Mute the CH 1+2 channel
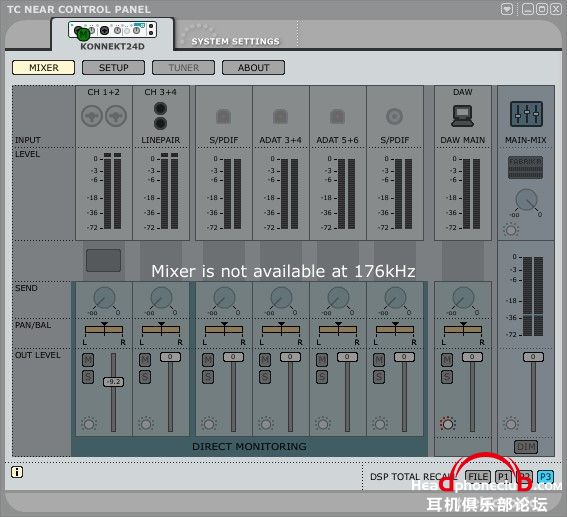Screen dimensions: 567x517 [88, 360]
